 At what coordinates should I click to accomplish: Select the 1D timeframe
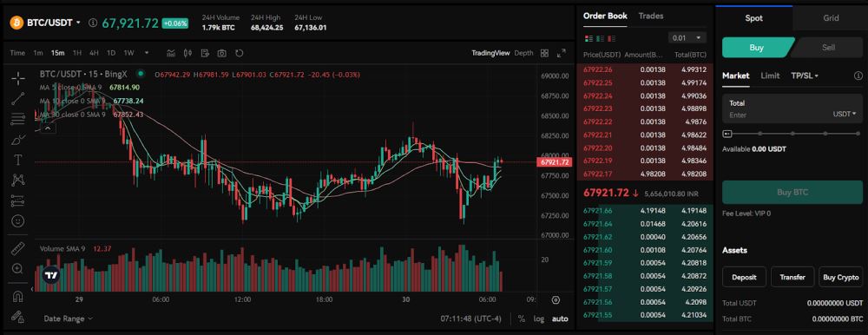(111, 53)
